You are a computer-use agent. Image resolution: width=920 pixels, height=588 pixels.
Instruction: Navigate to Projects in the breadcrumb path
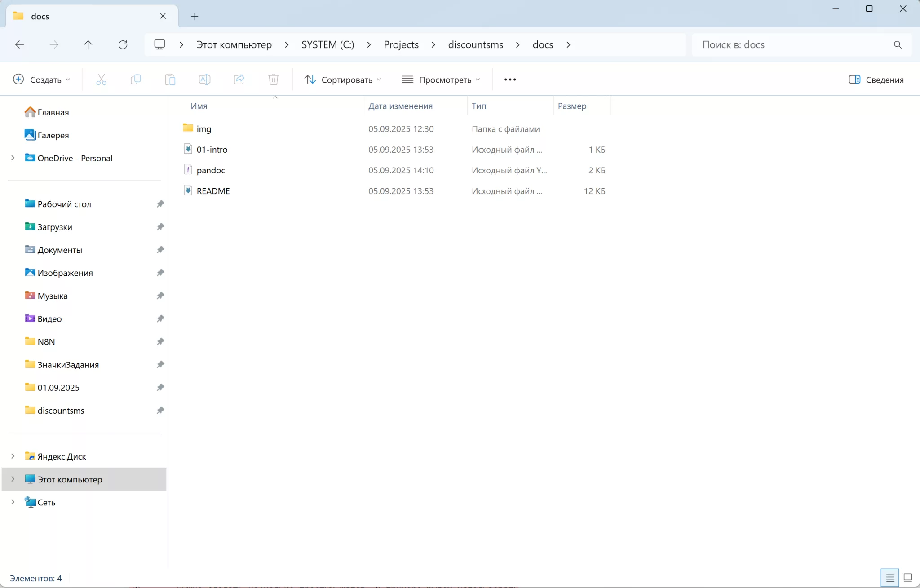click(401, 44)
